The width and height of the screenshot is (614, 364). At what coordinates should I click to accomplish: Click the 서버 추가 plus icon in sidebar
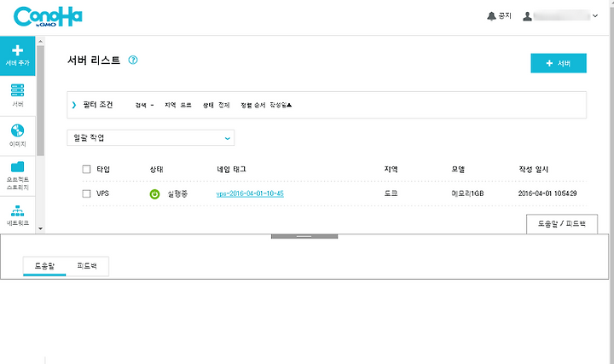click(x=17, y=50)
